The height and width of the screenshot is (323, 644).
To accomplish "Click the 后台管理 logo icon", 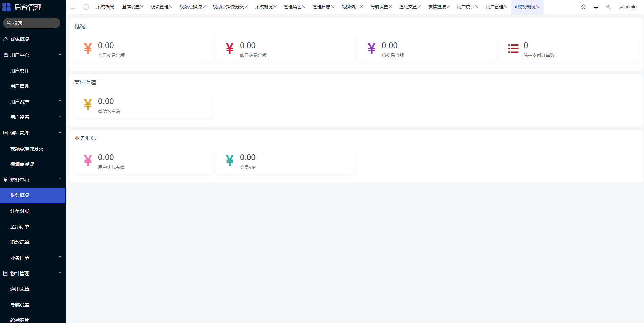I will (x=6, y=7).
